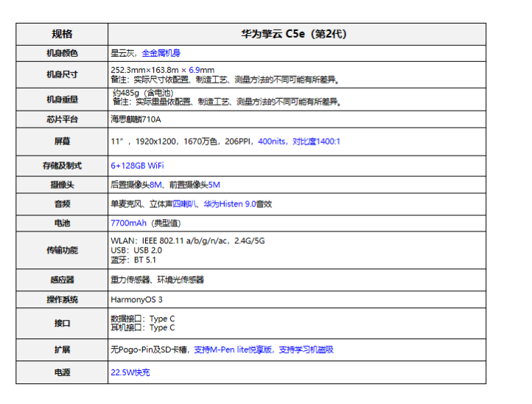The width and height of the screenshot is (532, 404).
Task: Click the 海思麒麟710A chip value
Action: click(136, 119)
